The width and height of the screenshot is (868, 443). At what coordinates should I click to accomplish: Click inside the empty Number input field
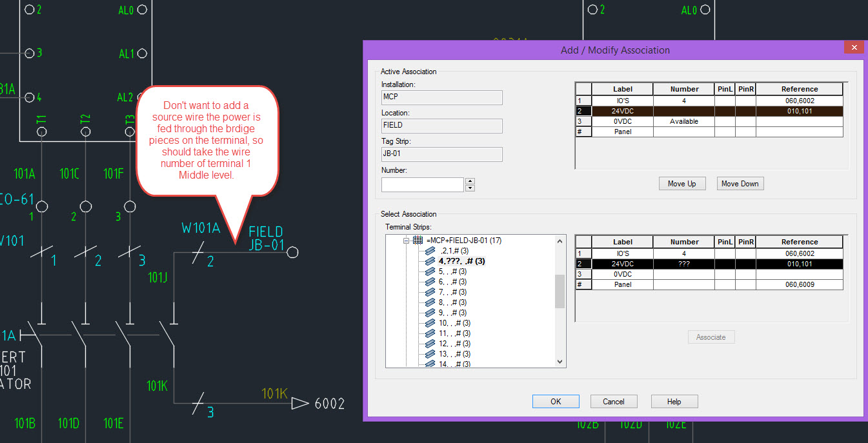422,184
